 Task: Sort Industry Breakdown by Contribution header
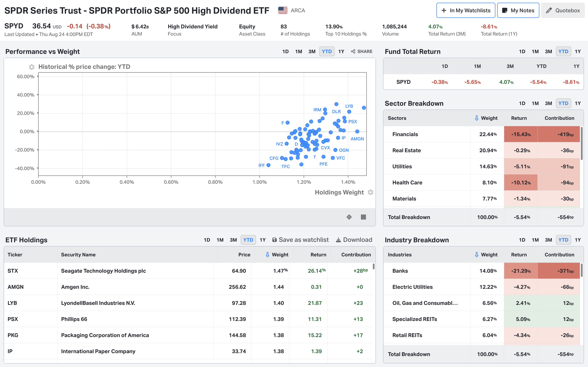(559, 255)
